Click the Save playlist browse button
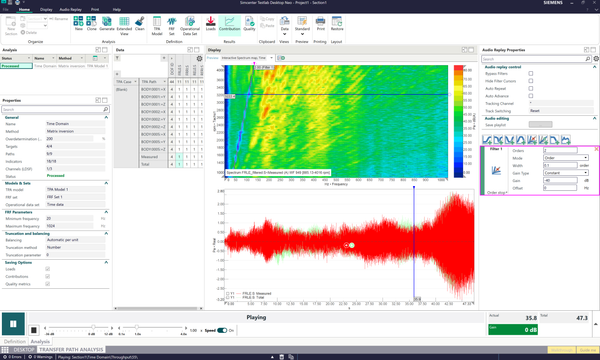 pos(540,125)
